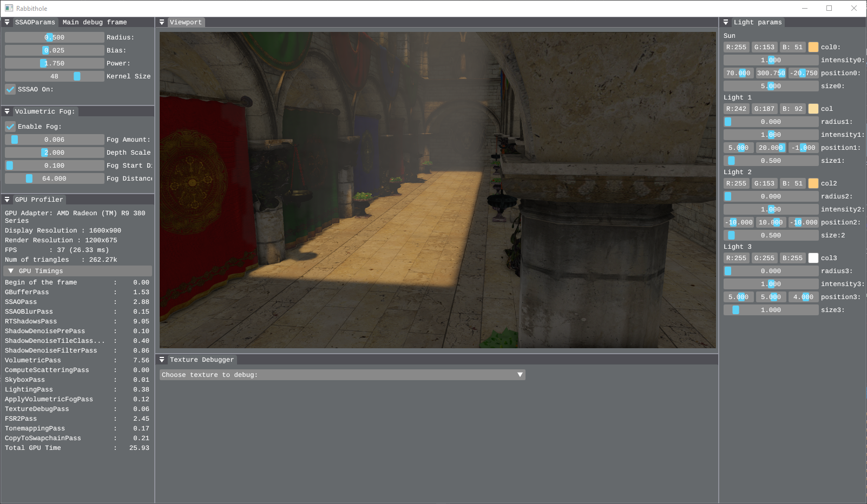Select the SSAOParams tab
This screenshot has height=504, width=867.
(x=34, y=22)
